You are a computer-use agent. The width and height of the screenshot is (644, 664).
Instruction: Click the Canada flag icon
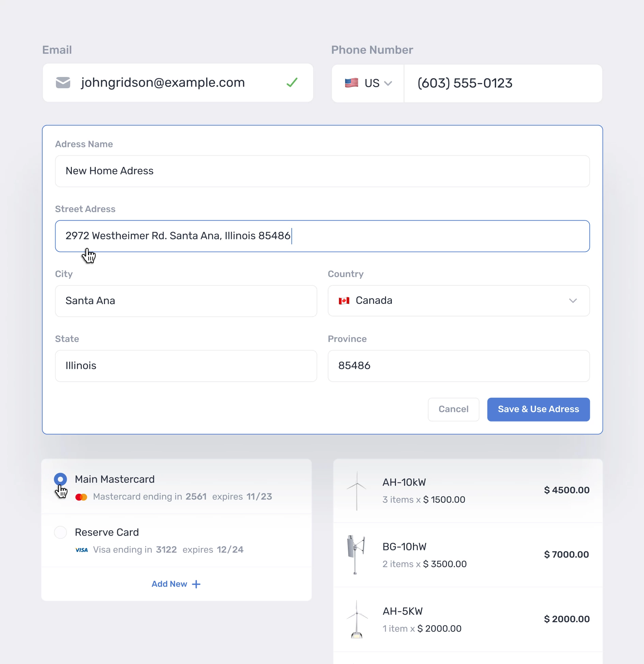click(x=344, y=301)
